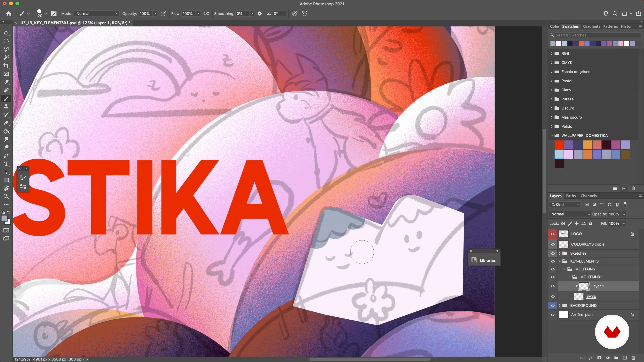This screenshot has width=644, height=362.
Task: Switch to the Patterns tab
Action: point(610,26)
